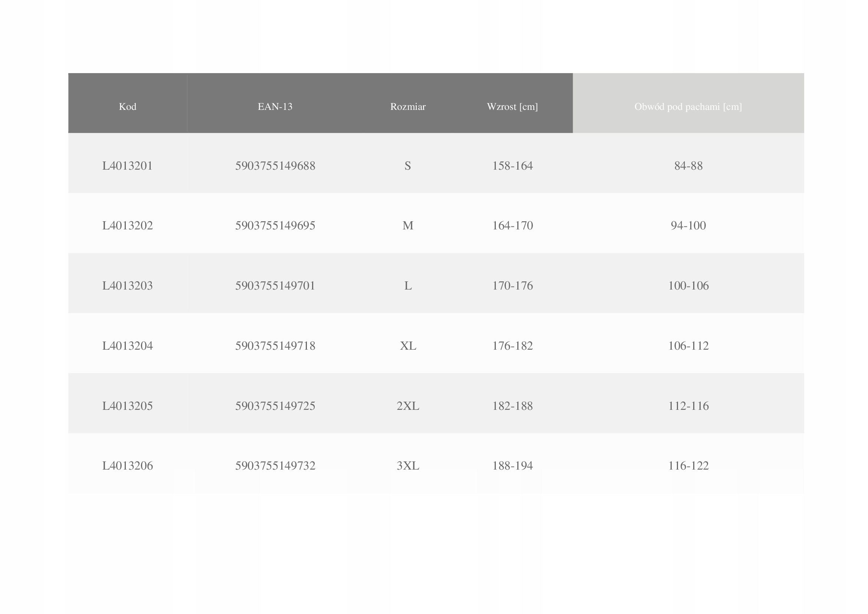Click EAN value 5903755149725
This screenshot has height=614, width=868.
tap(275, 406)
